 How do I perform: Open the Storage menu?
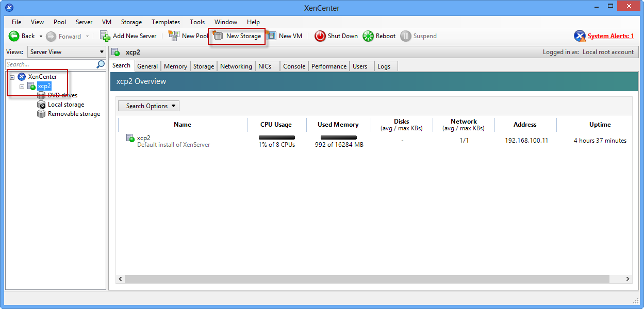tap(131, 22)
